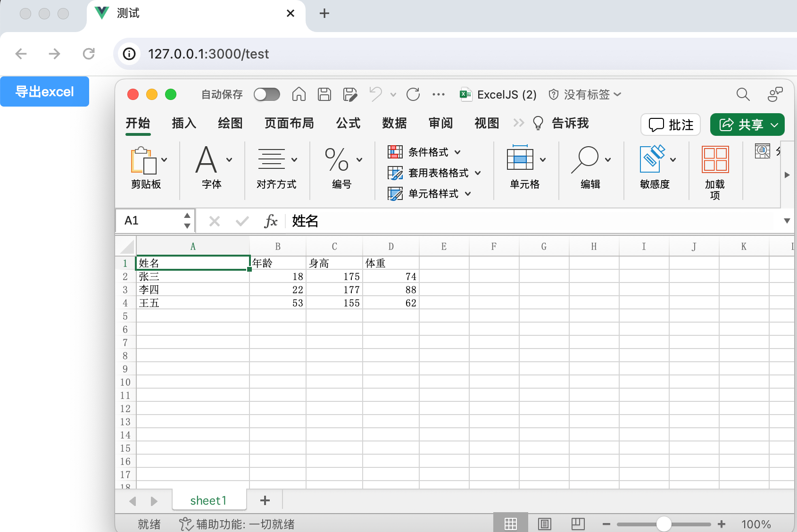
Task: Open the Font (字体) group icon
Action: [207, 160]
